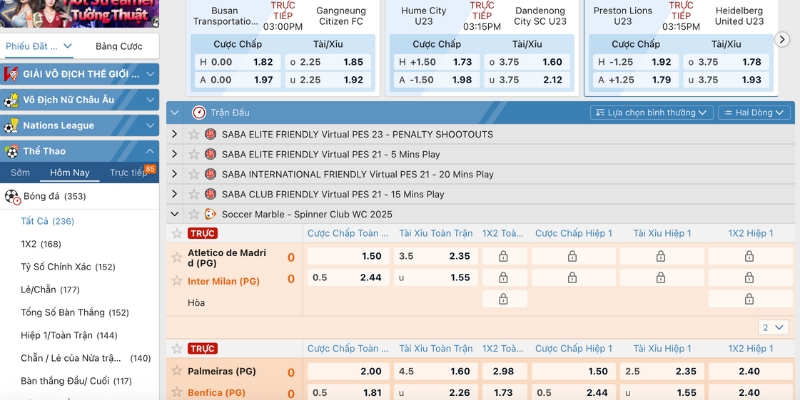Screen dimensions: 800x400
Task: Star the Atletico de Madrid (PG) team
Action: 177,257
